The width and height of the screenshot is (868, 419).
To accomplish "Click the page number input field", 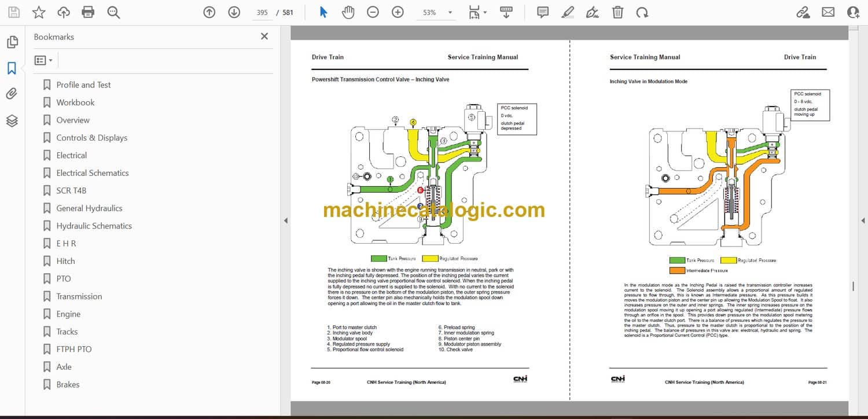I will [x=262, y=12].
